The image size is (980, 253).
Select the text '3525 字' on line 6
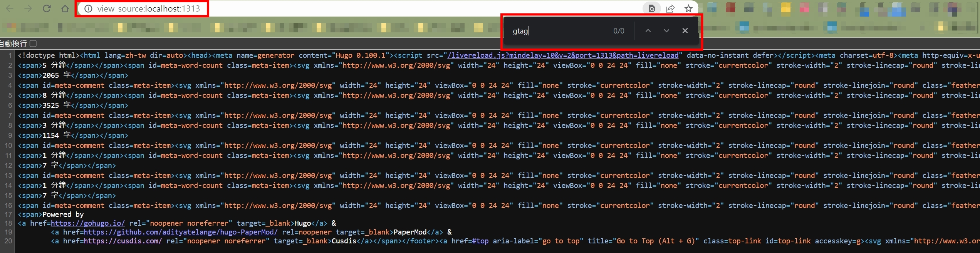pyautogui.click(x=57, y=106)
